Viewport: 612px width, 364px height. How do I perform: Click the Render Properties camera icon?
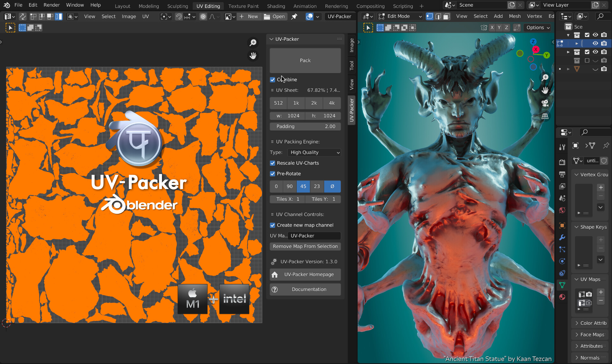(562, 162)
